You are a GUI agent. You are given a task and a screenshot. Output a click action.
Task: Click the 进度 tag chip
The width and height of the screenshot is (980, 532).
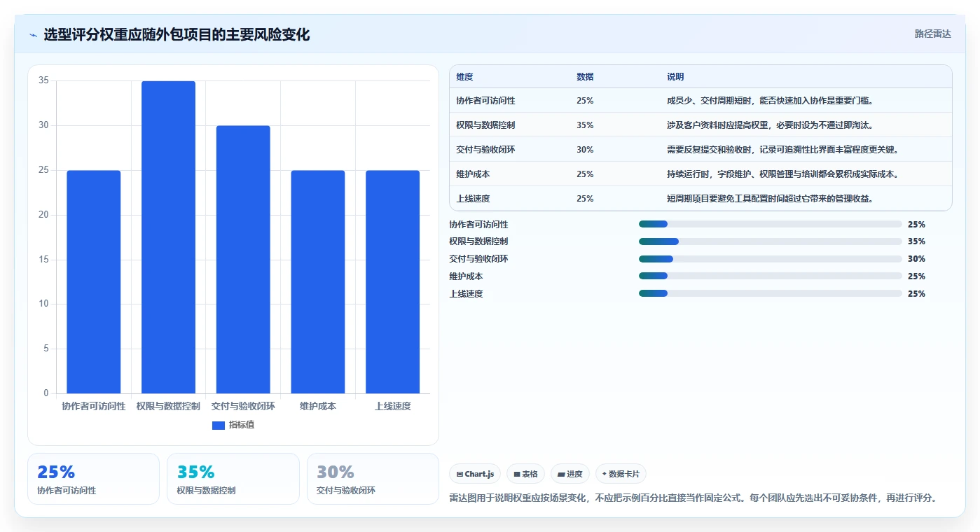click(570, 474)
